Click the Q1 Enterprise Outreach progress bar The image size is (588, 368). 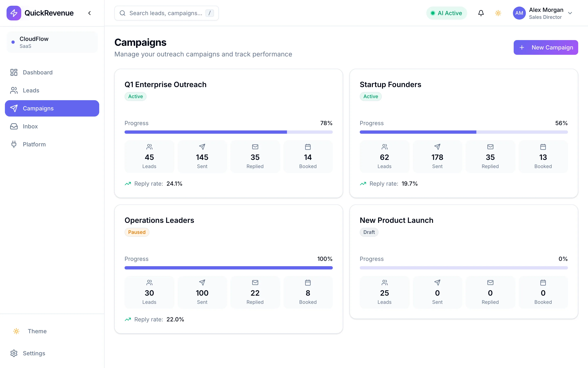(x=229, y=132)
